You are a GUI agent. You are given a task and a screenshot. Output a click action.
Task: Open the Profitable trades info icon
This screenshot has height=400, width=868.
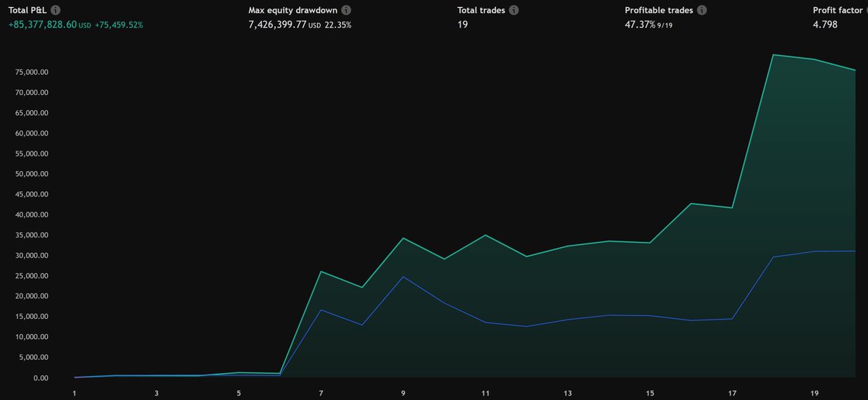702,11
